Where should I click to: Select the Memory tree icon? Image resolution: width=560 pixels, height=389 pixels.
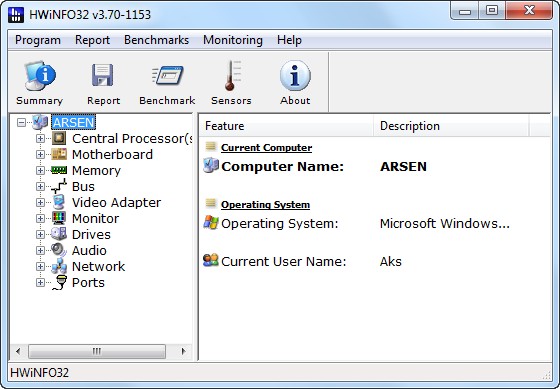[59, 170]
